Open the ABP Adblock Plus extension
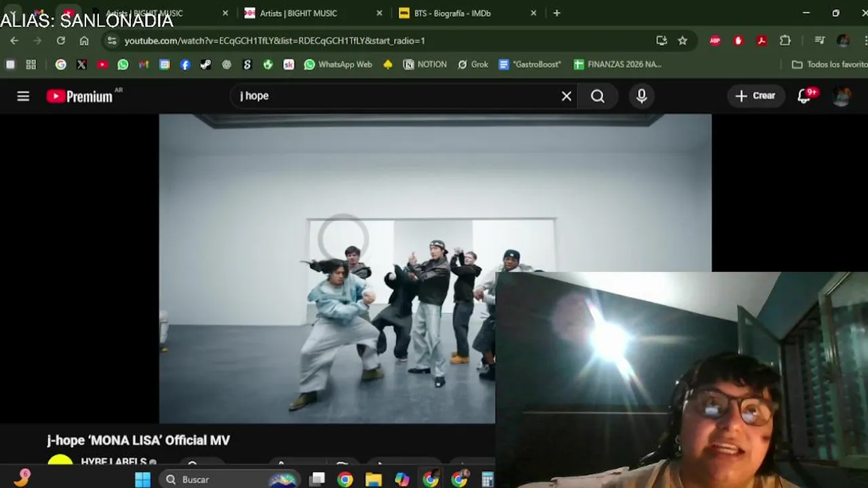Viewport: 868px width, 488px height. 715,41
